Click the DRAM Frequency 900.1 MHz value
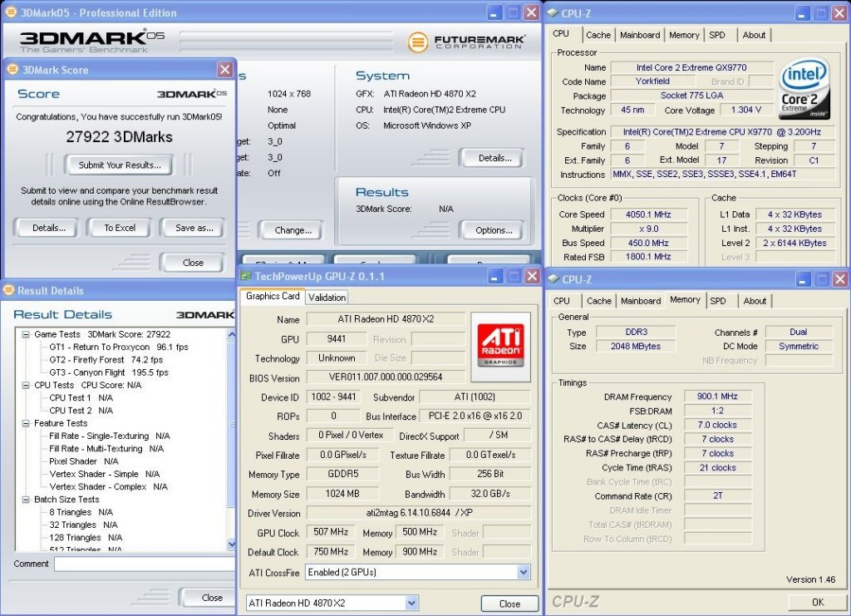The image size is (851, 616). point(717,397)
